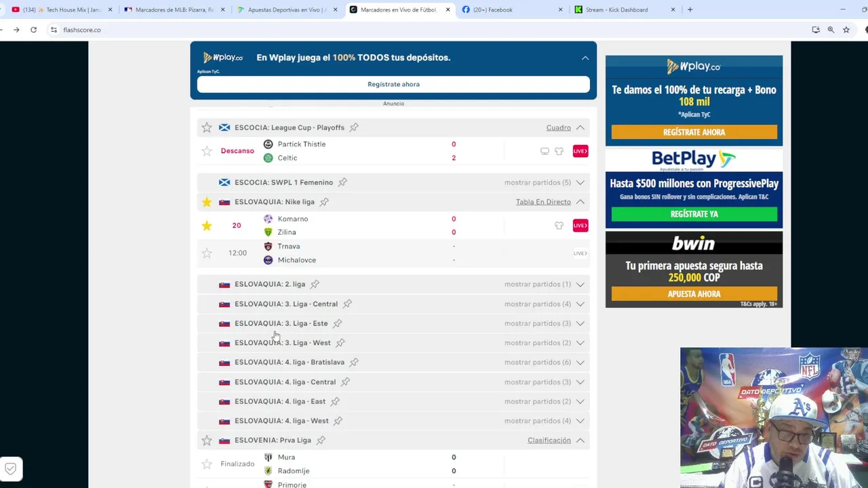Pin the ESLOVAQUIA 4. liga West league
Screen dimensions: 868x488
338,421
